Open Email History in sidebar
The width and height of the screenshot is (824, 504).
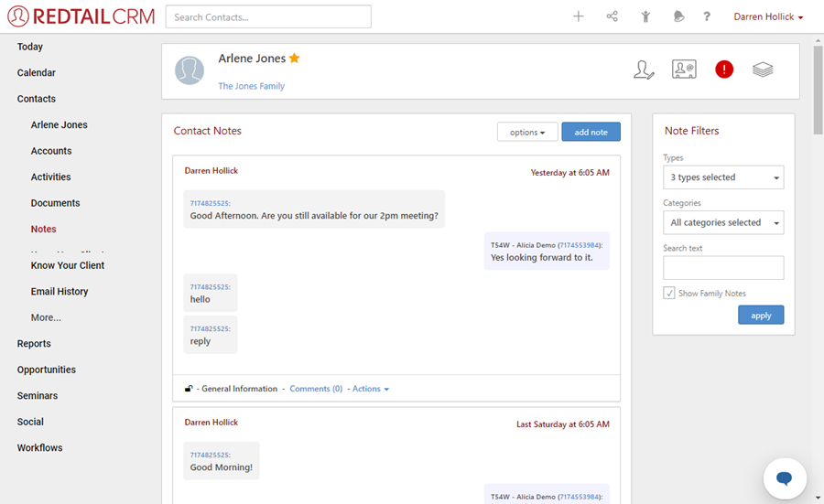60,292
